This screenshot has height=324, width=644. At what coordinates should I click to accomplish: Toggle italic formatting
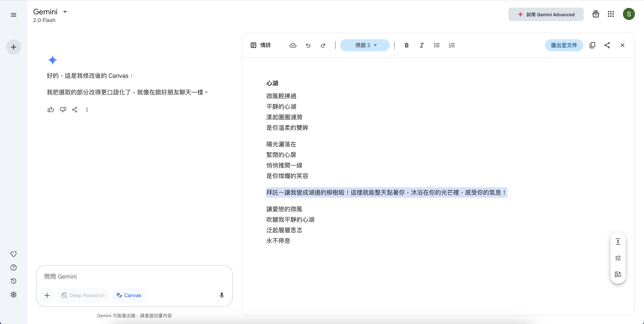[421, 45]
